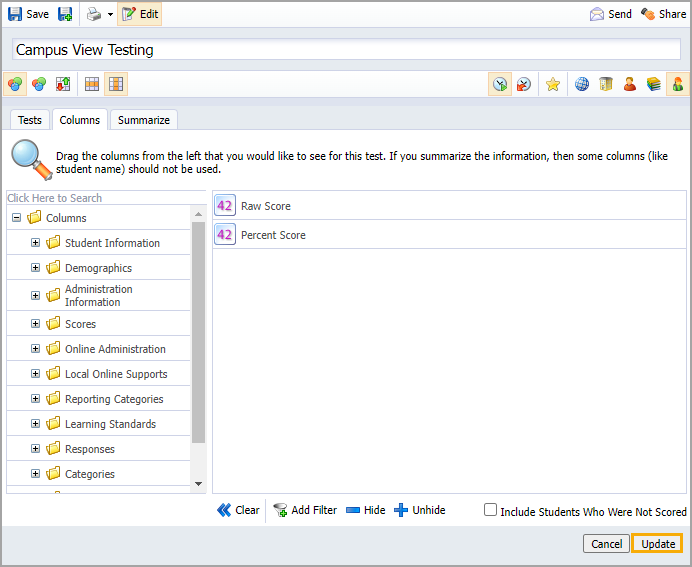The image size is (692, 567).
Task: Select the row-highlighted table layout icon
Action: click(92, 84)
